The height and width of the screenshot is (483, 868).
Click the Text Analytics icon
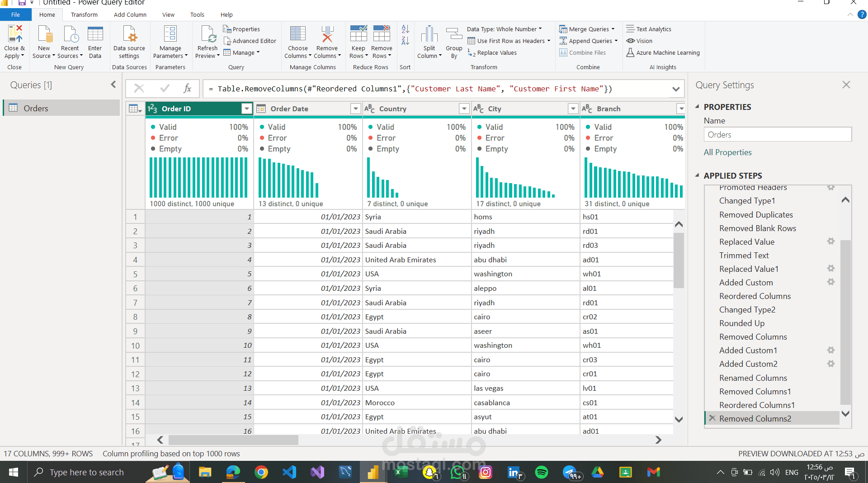(x=630, y=29)
